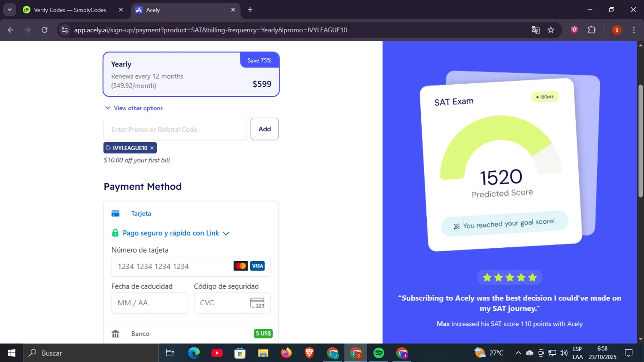Open a new browser tab
This screenshot has width=644, height=362.
pos(250,9)
